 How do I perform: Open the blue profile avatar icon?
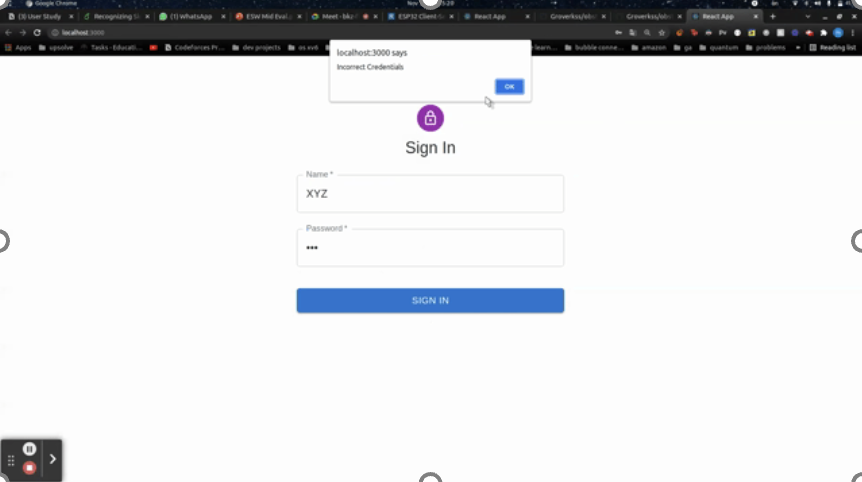838,33
